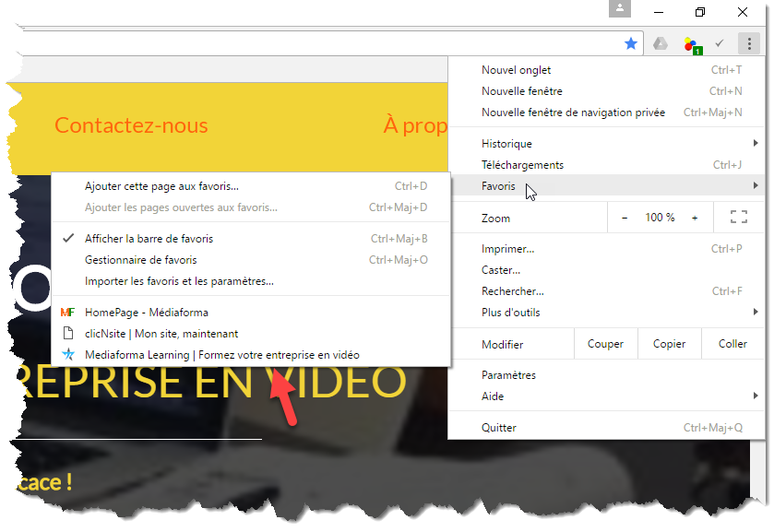Choose Ajouter cette page aux favoris

161,186
